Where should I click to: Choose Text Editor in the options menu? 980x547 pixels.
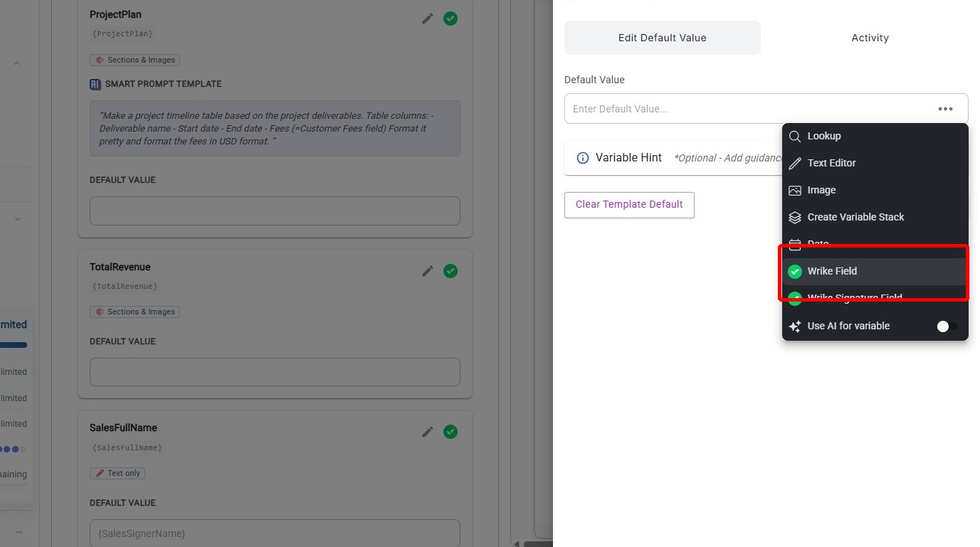(831, 163)
